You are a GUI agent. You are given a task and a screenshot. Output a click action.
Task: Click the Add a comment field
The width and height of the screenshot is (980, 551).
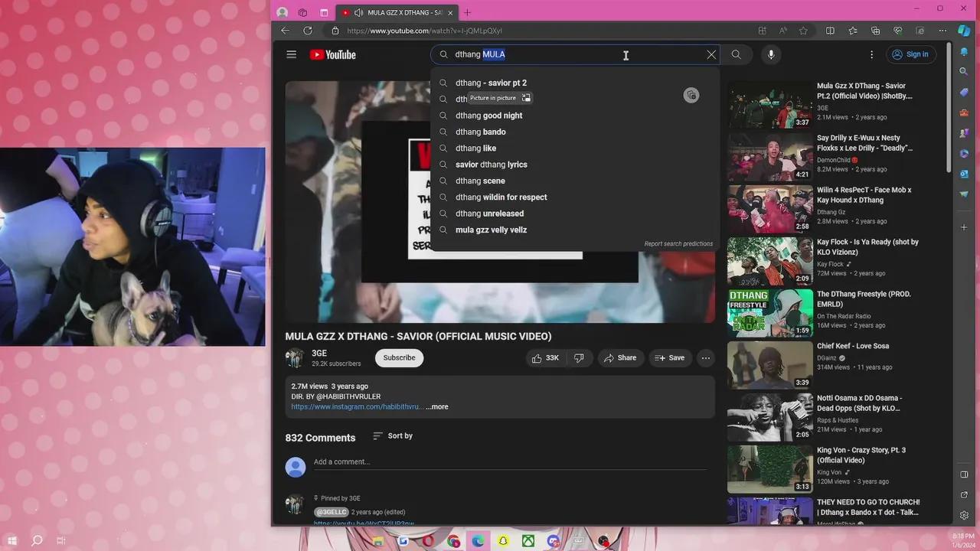pos(509,462)
